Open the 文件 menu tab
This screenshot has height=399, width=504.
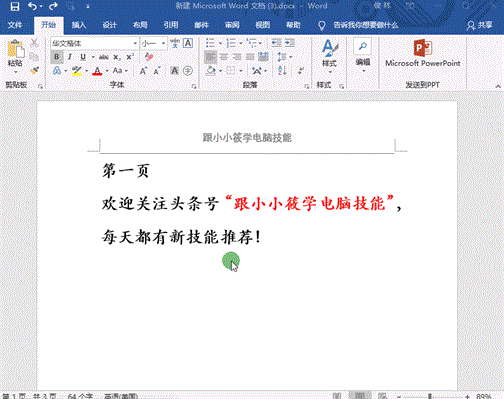15,25
